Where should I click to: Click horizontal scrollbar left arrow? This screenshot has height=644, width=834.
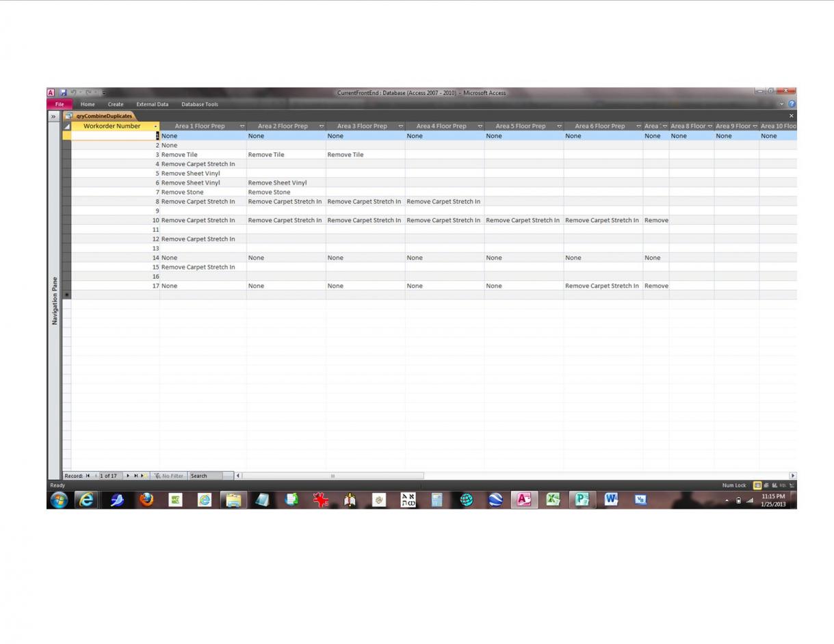(238, 476)
